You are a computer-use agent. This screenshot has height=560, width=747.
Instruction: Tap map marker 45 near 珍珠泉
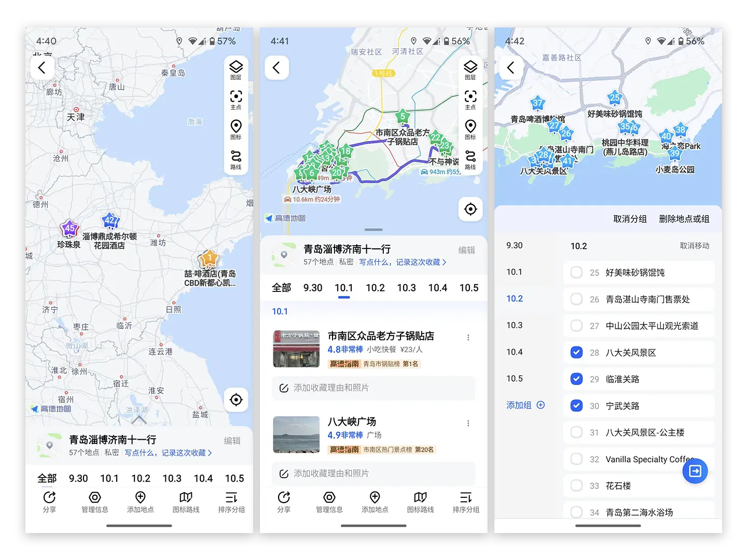click(70, 228)
